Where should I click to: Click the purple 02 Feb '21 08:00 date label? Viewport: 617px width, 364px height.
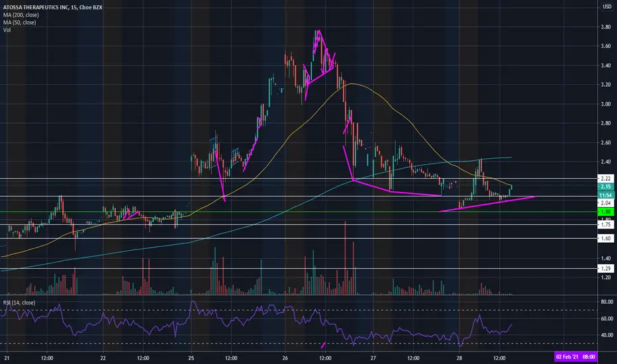(575, 357)
